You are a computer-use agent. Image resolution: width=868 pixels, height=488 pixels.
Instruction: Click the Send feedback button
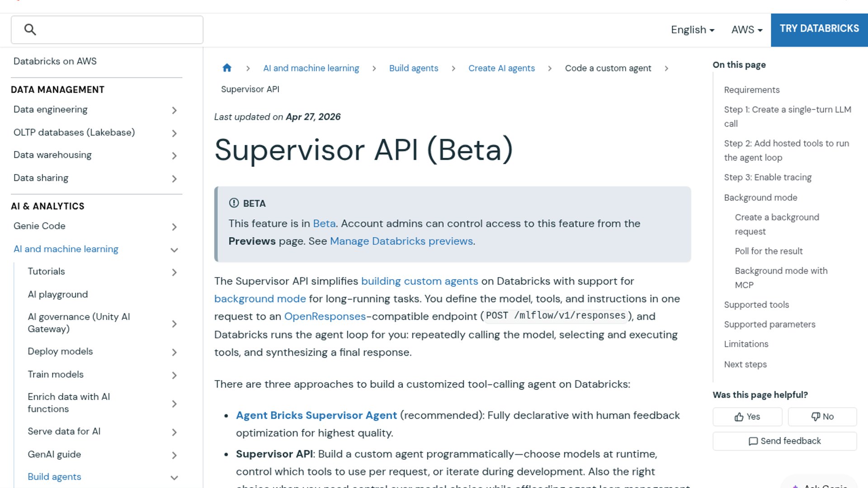coord(784,441)
